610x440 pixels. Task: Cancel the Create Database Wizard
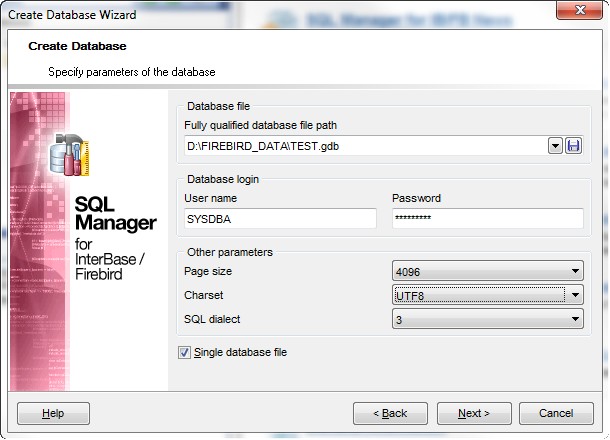[556, 413]
